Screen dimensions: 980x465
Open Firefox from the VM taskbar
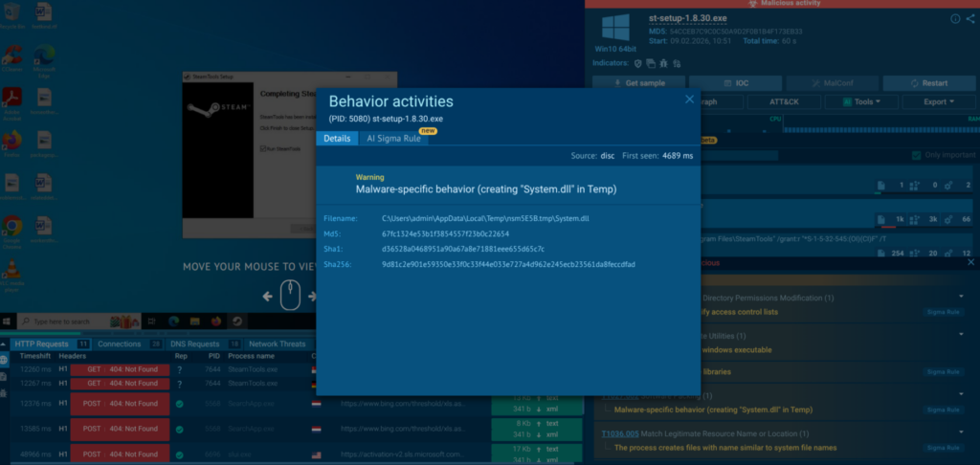pos(215,321)
